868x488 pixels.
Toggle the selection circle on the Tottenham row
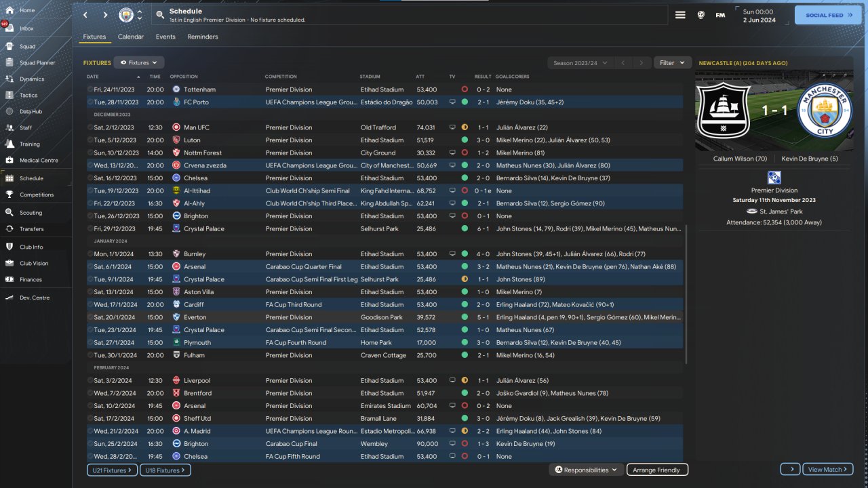[90, 89]
